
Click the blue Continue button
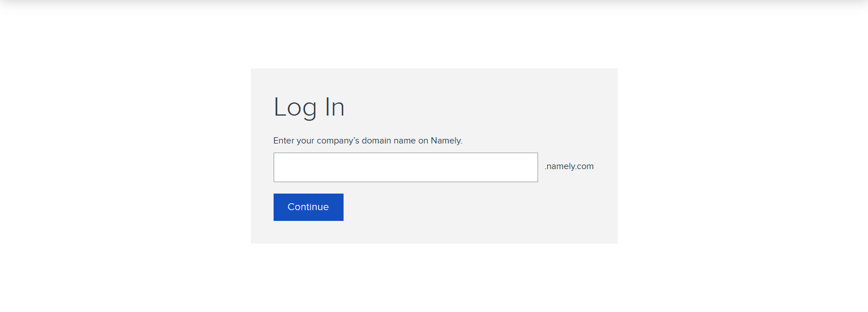click(x=308, y=207)
